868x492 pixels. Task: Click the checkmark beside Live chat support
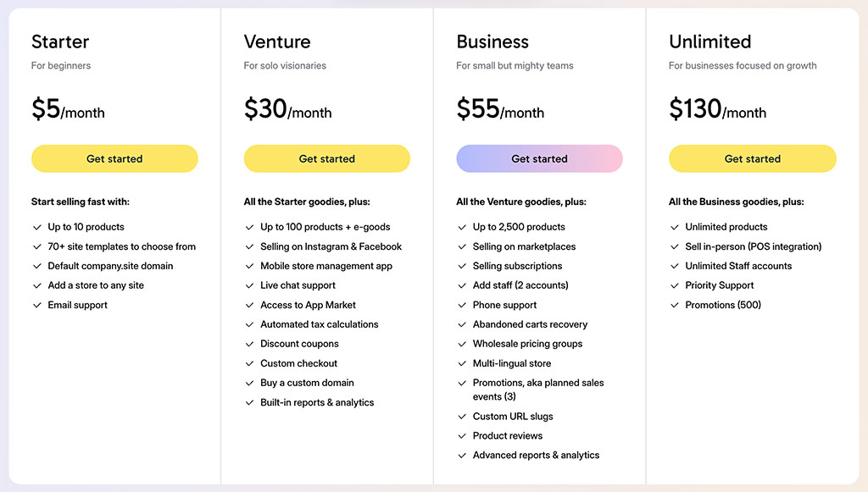point(248,285)
